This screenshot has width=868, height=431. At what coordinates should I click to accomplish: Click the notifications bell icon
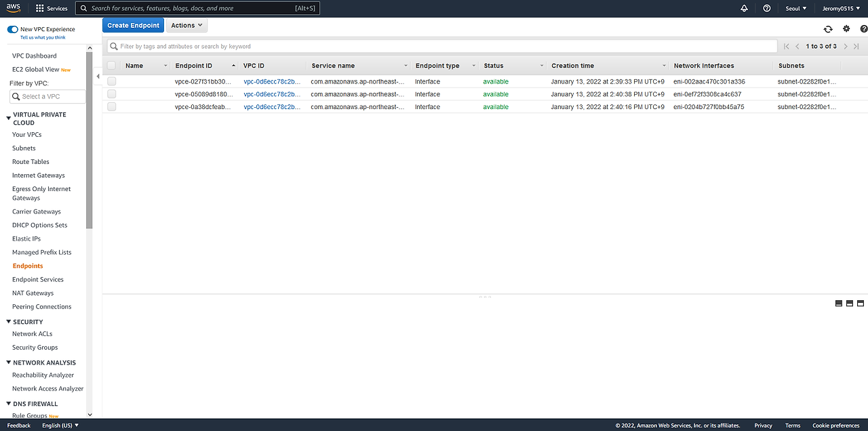click(744, 8)
